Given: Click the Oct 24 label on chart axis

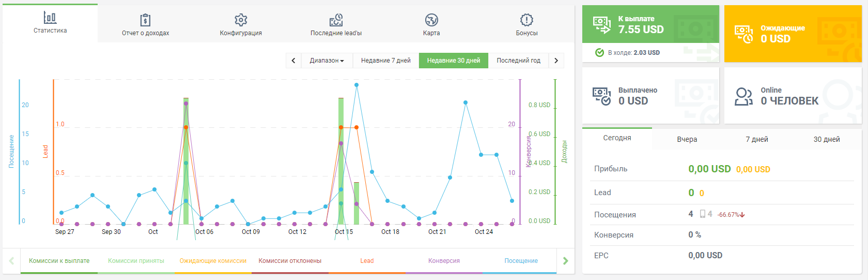Looking at the screenshot, I should (x=484, y=232).
